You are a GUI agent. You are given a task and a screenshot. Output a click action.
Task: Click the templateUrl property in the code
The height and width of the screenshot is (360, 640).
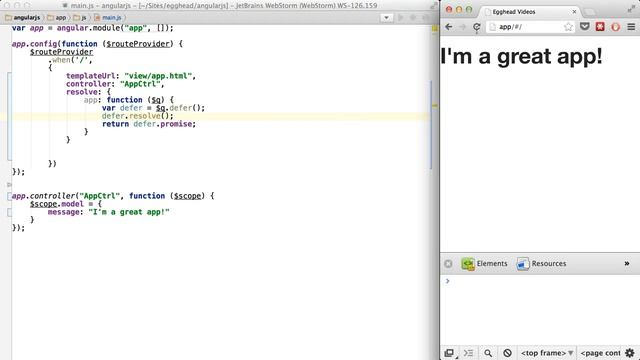coord(91,76)
